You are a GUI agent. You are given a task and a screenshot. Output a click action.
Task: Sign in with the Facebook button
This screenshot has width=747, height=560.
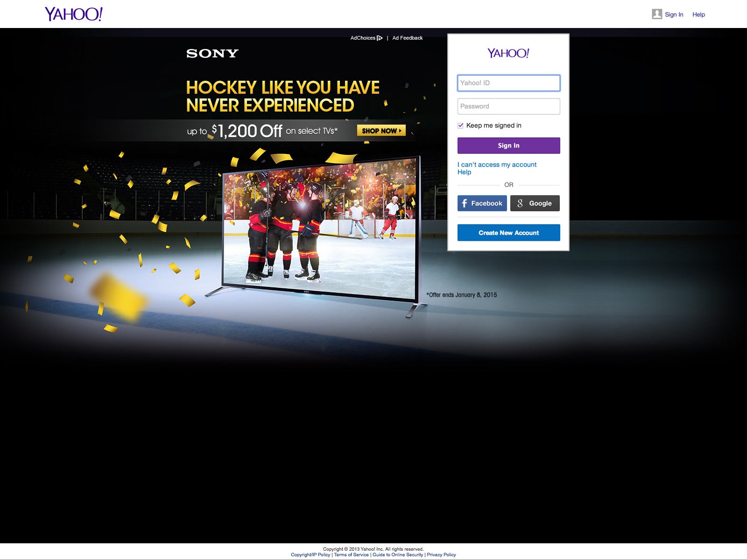click(482, 203)
